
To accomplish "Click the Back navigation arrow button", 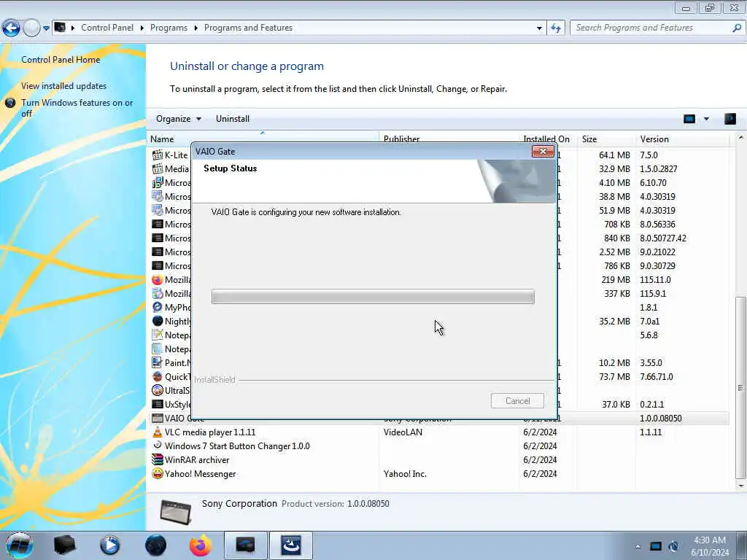I will (11, 28).
